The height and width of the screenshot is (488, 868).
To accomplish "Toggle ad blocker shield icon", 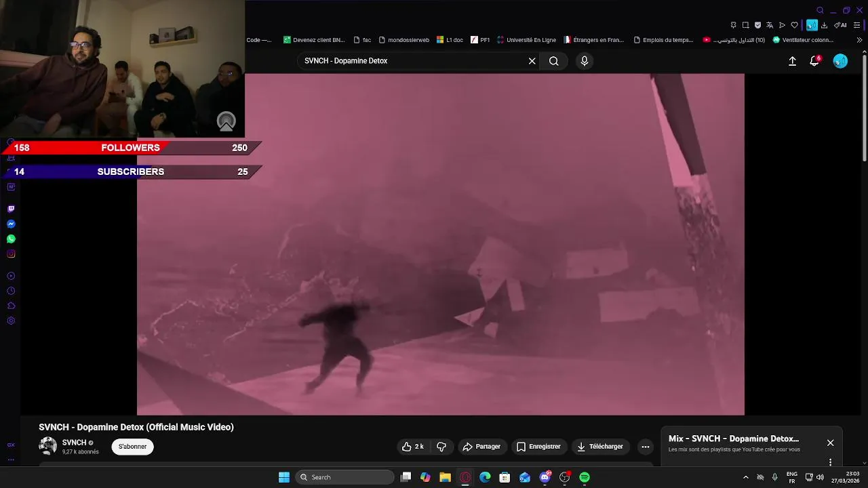I will [x=757, y=25].
